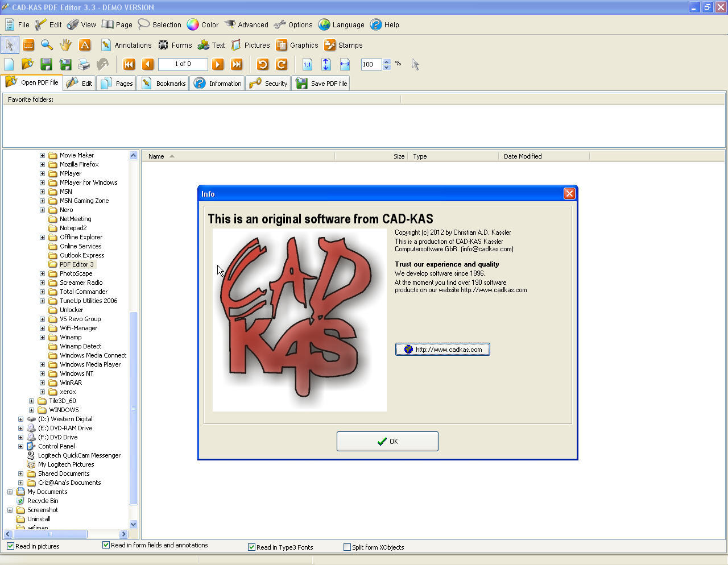Enable Split form XObjects

[347, 547]
